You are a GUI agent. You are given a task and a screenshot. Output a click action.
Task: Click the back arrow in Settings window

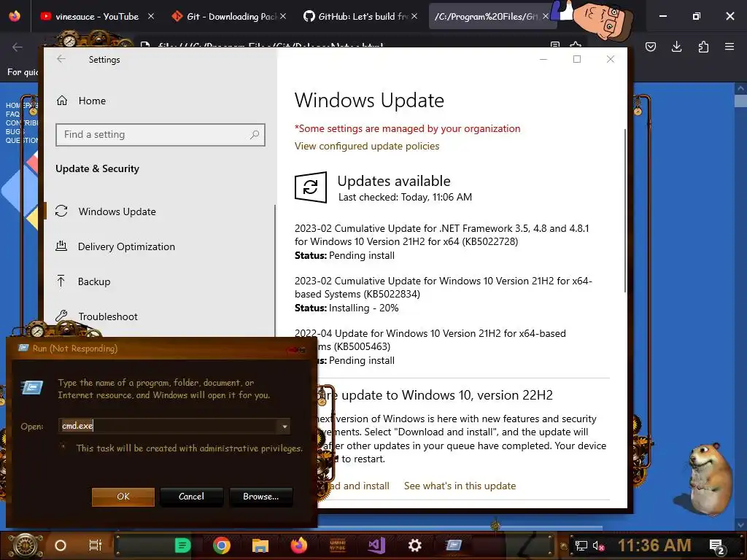pos(61,59)
